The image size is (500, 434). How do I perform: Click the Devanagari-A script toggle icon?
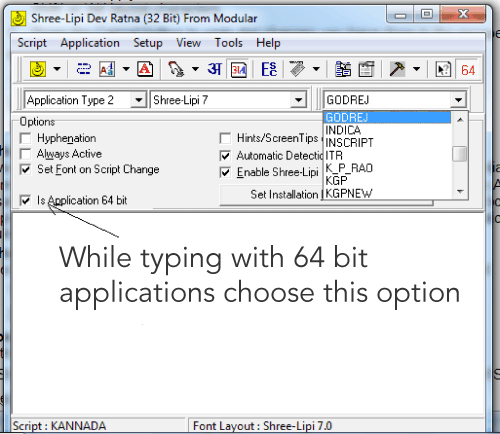click(239, 70)
